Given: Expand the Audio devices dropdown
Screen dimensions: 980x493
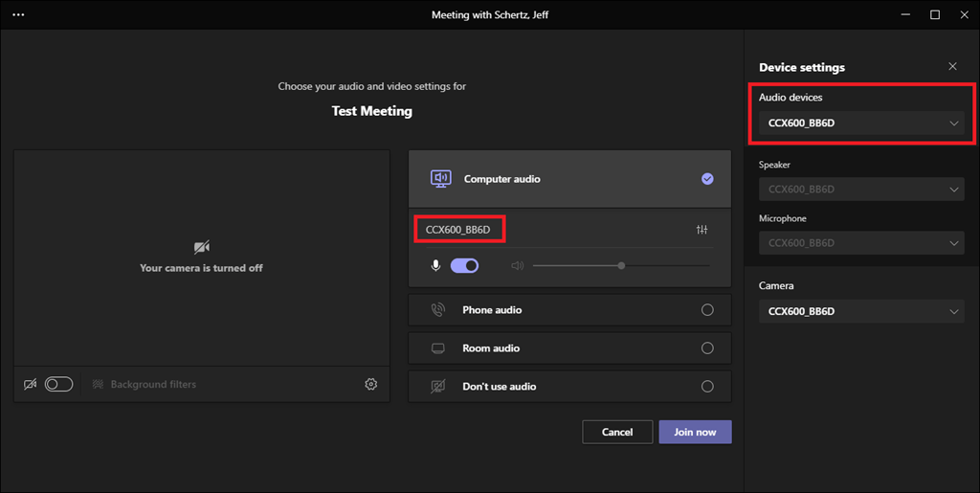Looking at the screenshot, I should click(861, 123).
